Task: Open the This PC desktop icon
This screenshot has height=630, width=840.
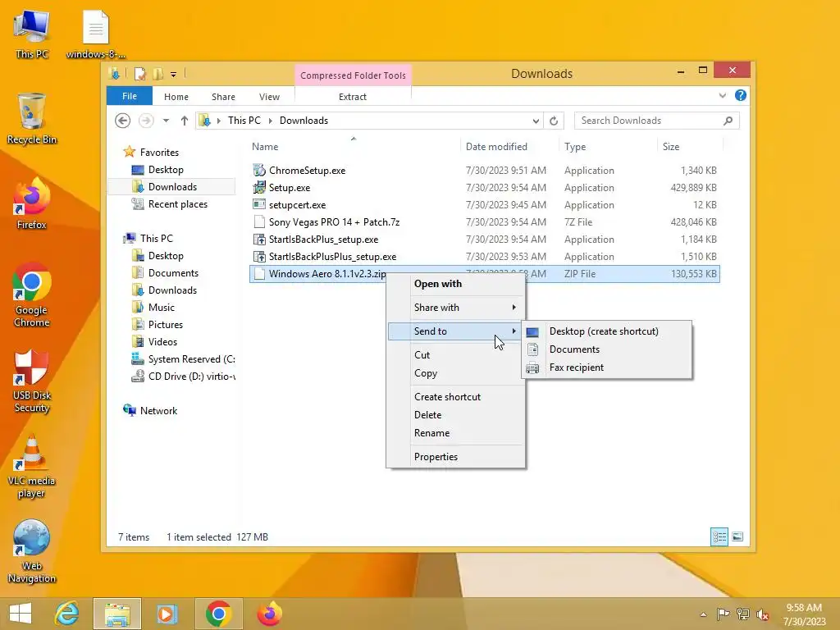Action: point(32,34)
